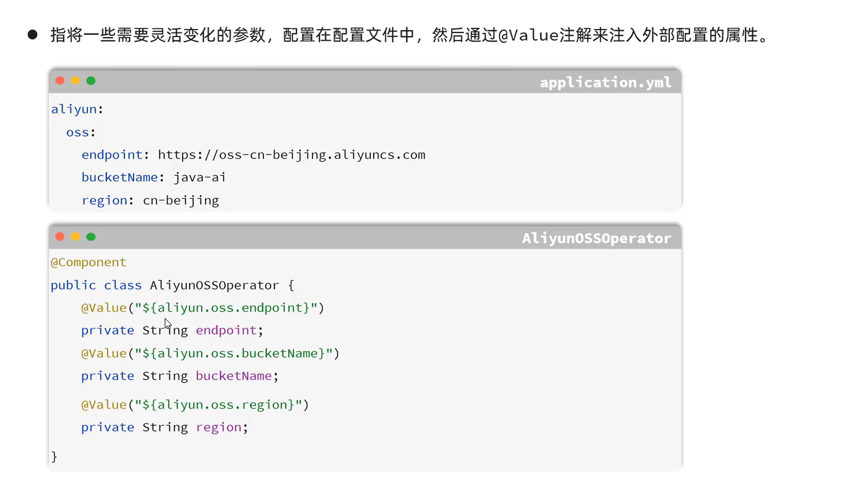868x487 pixels.
Task: Click the yellow dot on AliyunOSSOperator window
Action: coord(75,237)
